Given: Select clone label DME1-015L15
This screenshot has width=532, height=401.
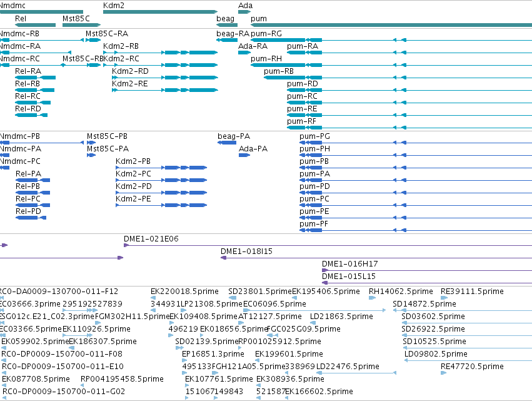Looking at the screenshot, I should coord(349,277).
